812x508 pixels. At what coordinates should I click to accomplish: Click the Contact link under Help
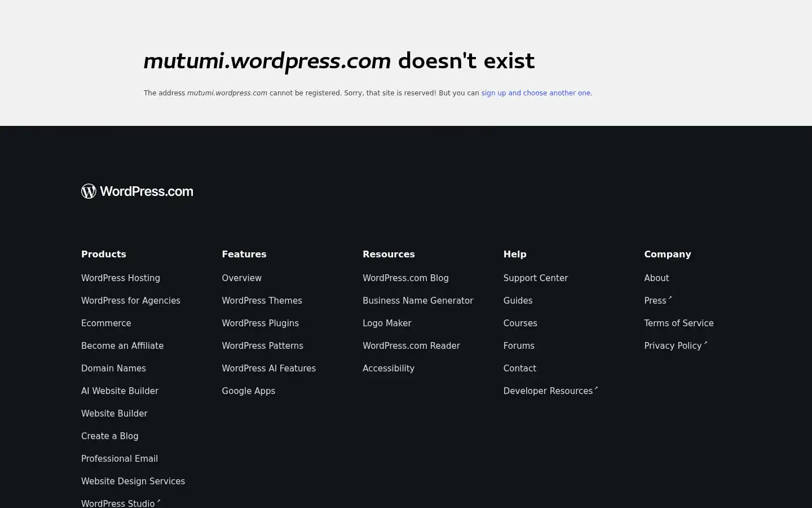coord(520,368)
